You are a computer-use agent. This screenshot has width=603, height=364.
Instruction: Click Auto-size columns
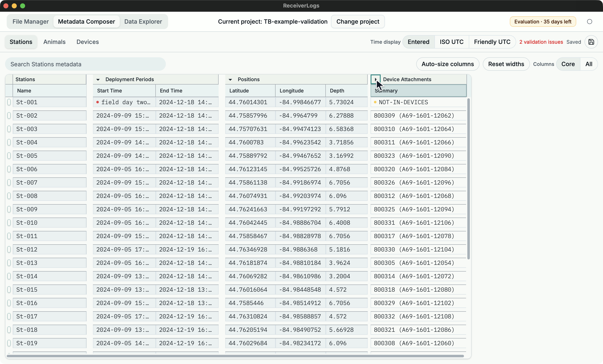[448, 64]
